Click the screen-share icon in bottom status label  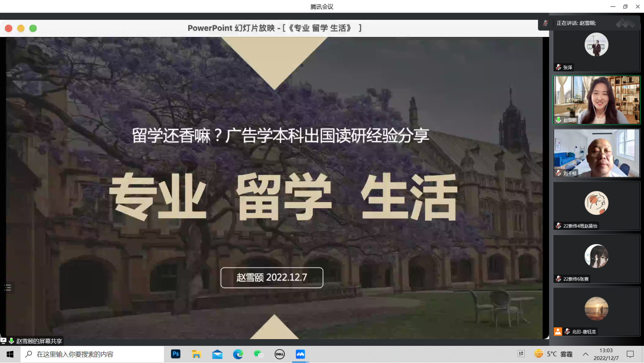click(3, 341)
